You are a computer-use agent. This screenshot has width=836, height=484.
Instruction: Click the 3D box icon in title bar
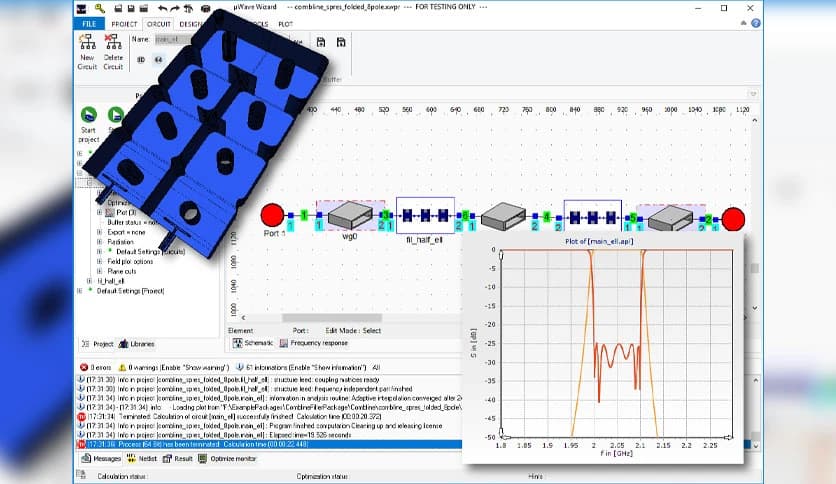pyautogui.click(x=205, y=8)
